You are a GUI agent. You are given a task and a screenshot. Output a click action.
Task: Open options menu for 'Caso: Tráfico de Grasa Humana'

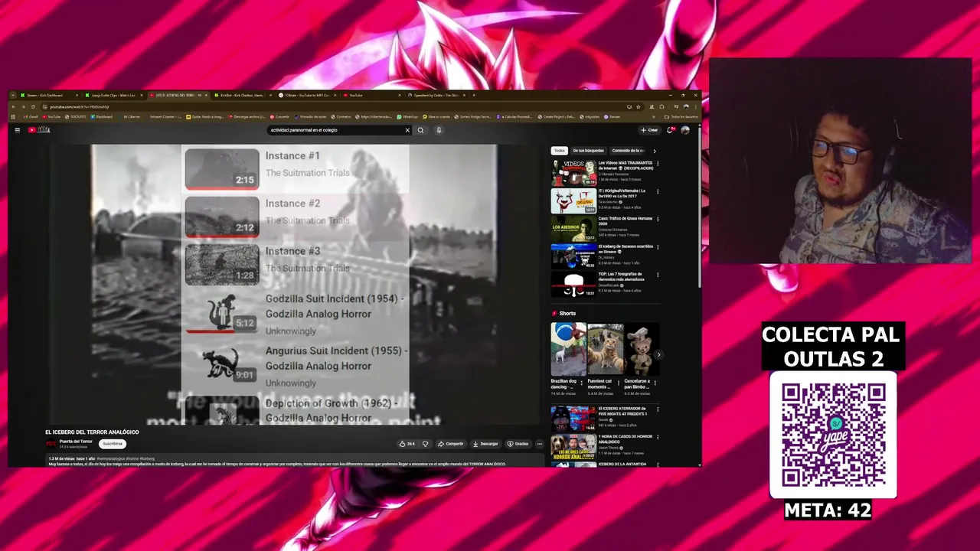tap(658, 219)
